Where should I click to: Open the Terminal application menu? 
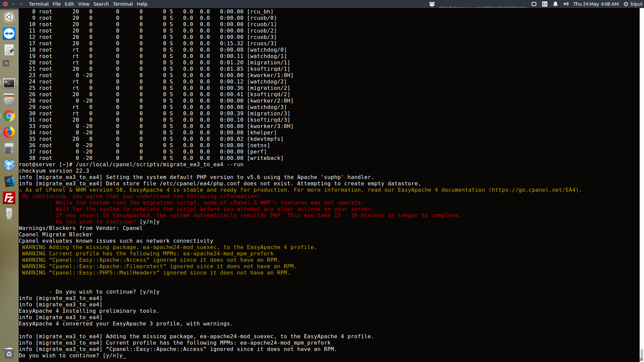(x=39, y=4)
